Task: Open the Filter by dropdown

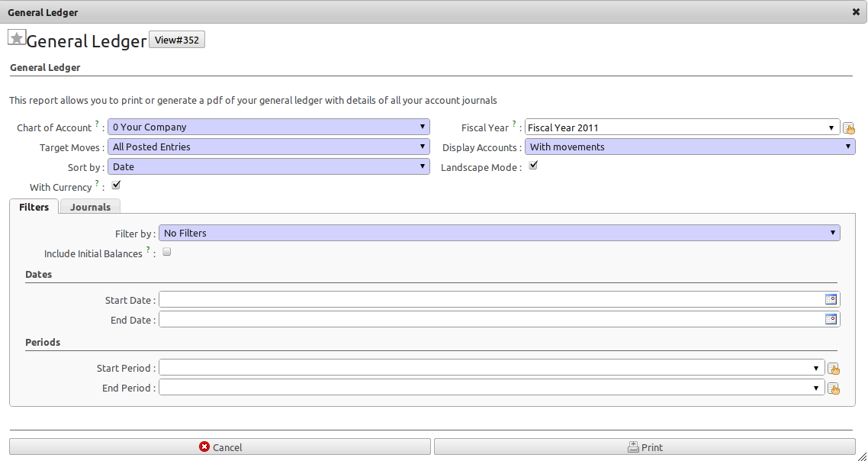Action: (500, 233)
